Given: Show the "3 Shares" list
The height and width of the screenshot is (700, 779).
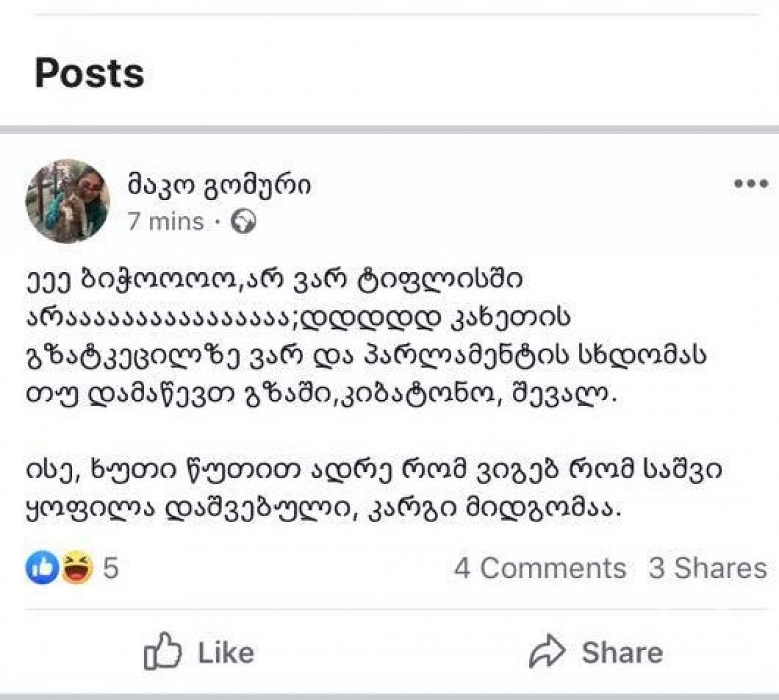Looking at the screenshot, I should (708, 568).
